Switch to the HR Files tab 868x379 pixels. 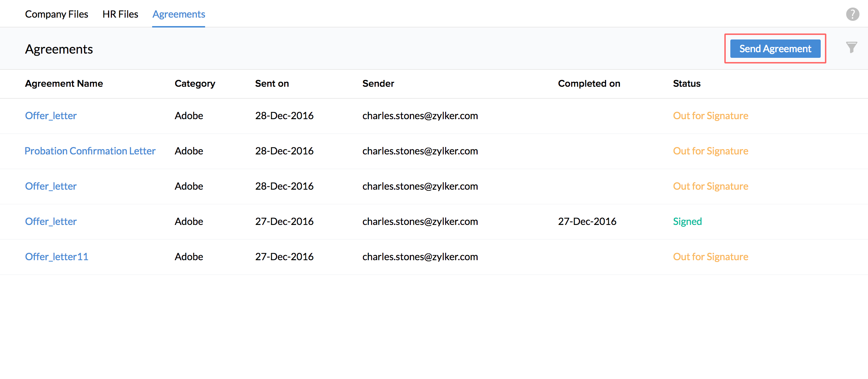click(120, 14)
